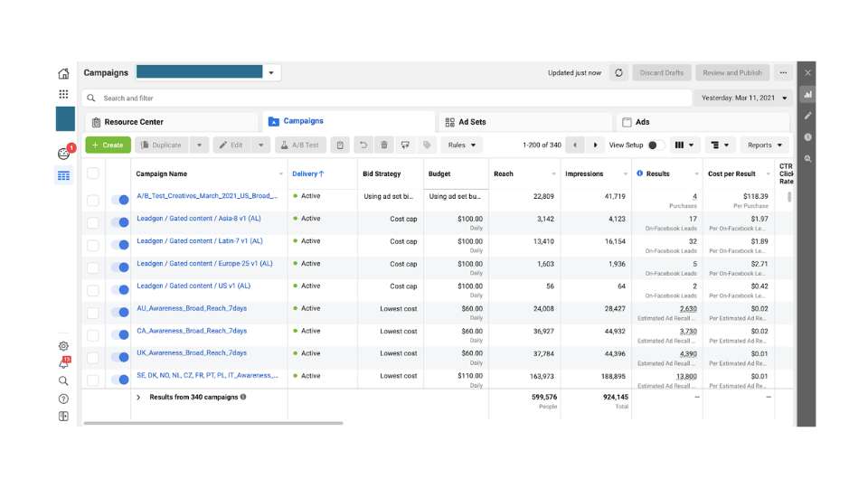Switch to the Resource Center tab
This screenshot has height=488, width=868.
click(171, 122)
